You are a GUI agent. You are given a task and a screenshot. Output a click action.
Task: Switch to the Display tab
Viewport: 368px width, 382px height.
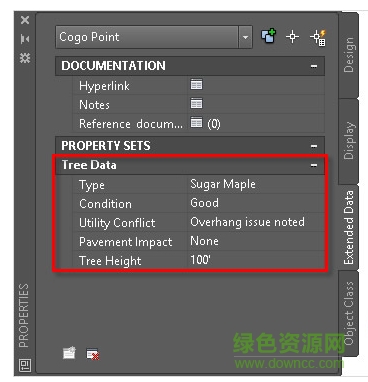348,141
